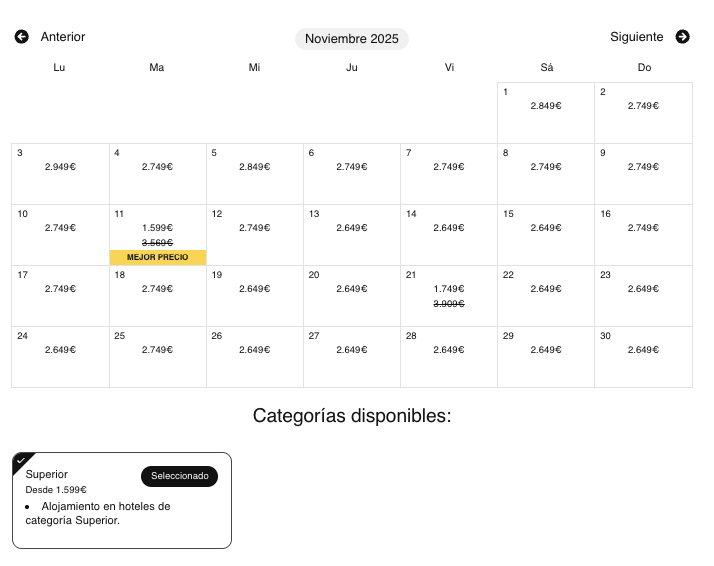Pick Saturday November 8 cell

click(x=546, y=174)
